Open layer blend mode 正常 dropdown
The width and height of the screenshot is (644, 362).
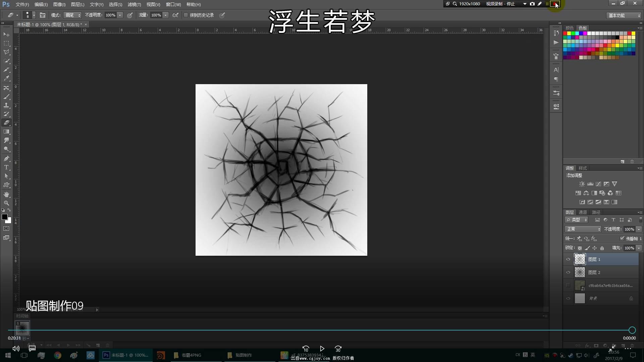(x=583, y=229)
